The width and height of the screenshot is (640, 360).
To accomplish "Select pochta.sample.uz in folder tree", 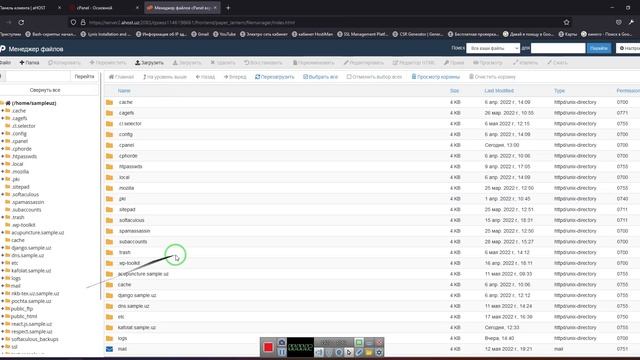I will (x=31, y=301).
